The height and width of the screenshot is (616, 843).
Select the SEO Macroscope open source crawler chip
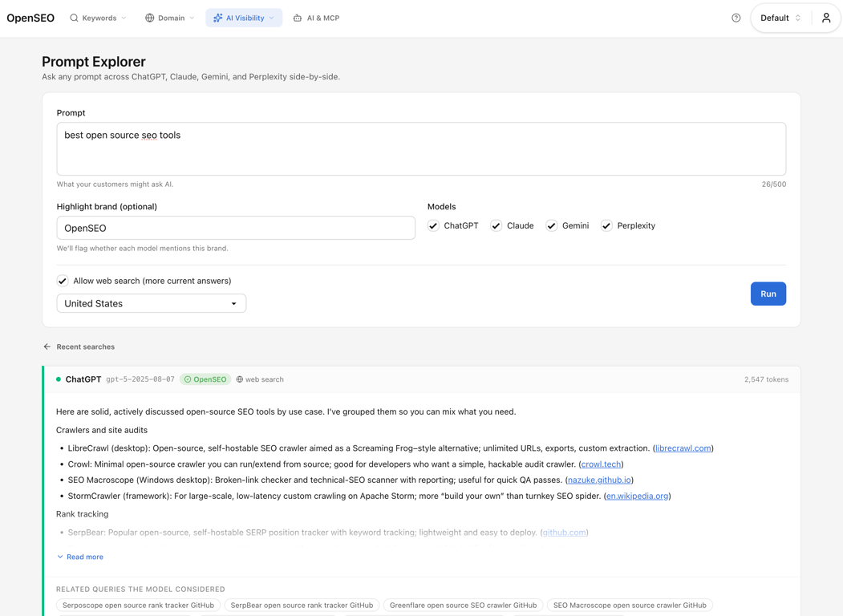pyautogui.click(x=630, y=606)
